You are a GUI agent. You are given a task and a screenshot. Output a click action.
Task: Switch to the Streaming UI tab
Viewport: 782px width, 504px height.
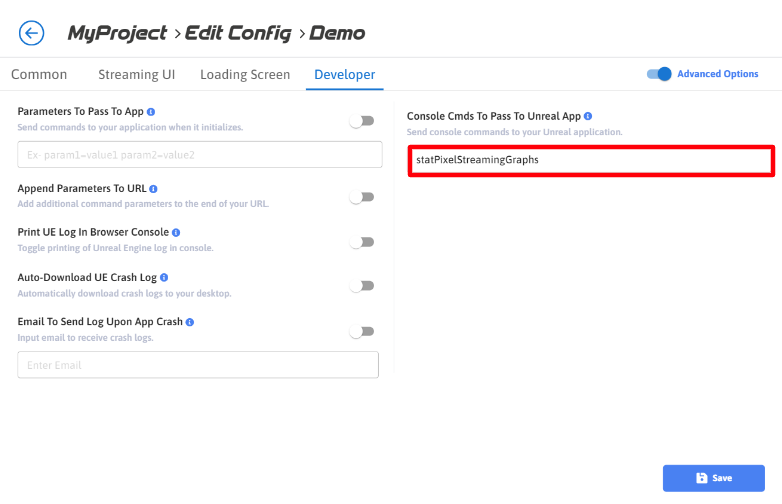point(136,75)
